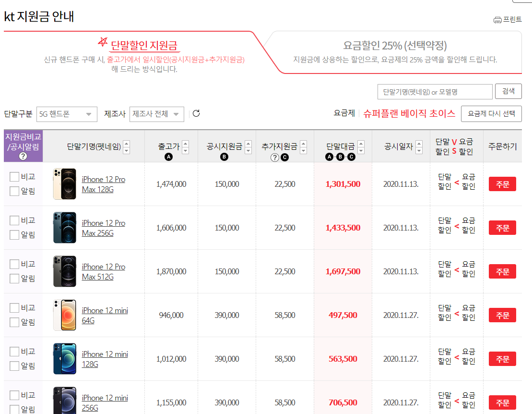Open the 제조사 전체 manufacturer dropdown
Viewport: 532px width, 414px height.
coord(157,114)
